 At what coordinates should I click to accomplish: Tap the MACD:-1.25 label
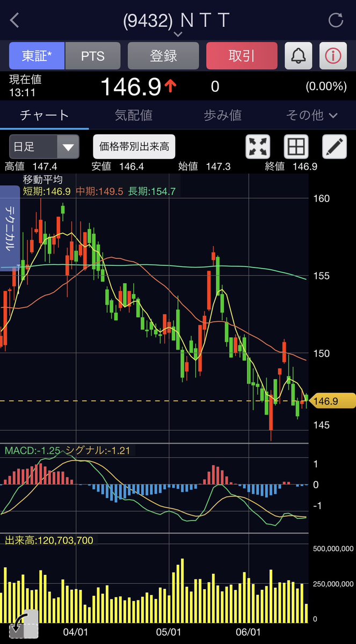click(32, 451)
